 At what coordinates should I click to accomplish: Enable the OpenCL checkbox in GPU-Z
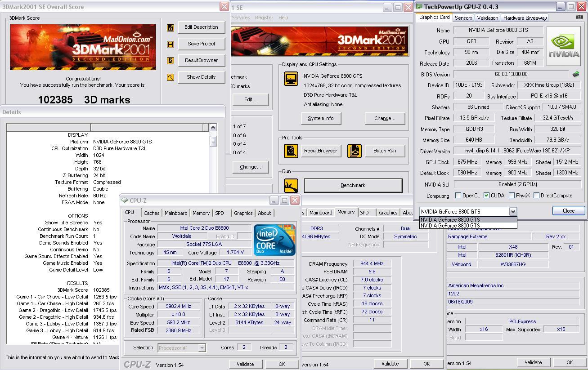[x=458, y=196]
